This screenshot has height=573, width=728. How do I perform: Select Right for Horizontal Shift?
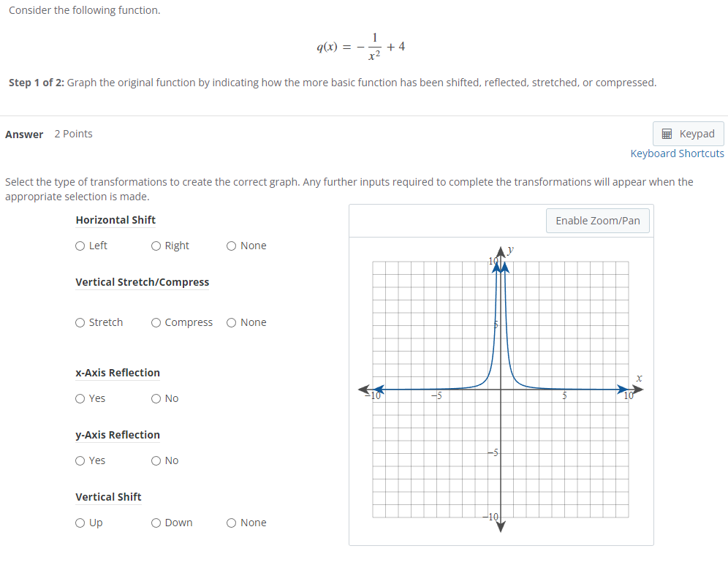(x=154, y=246)
